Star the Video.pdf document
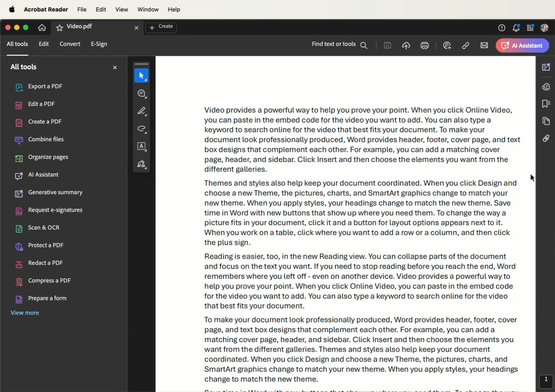This screenshot has width=555, height=392. [x=60, y=27]
